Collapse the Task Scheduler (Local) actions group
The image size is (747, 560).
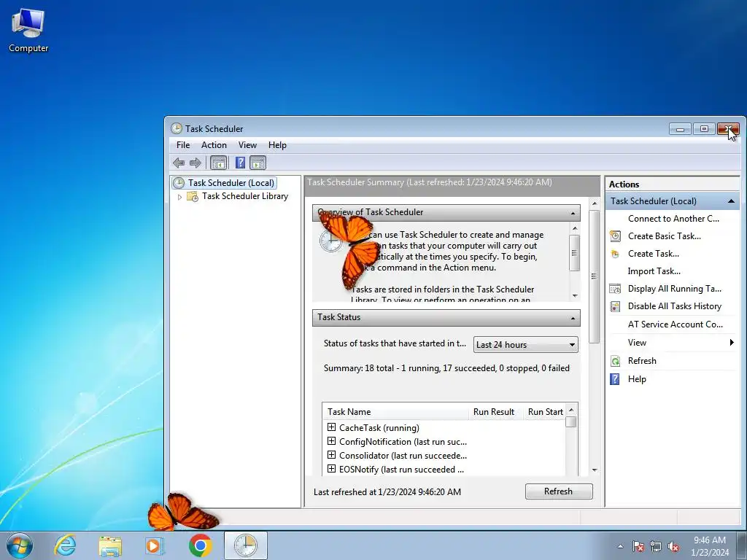(731, 201)
